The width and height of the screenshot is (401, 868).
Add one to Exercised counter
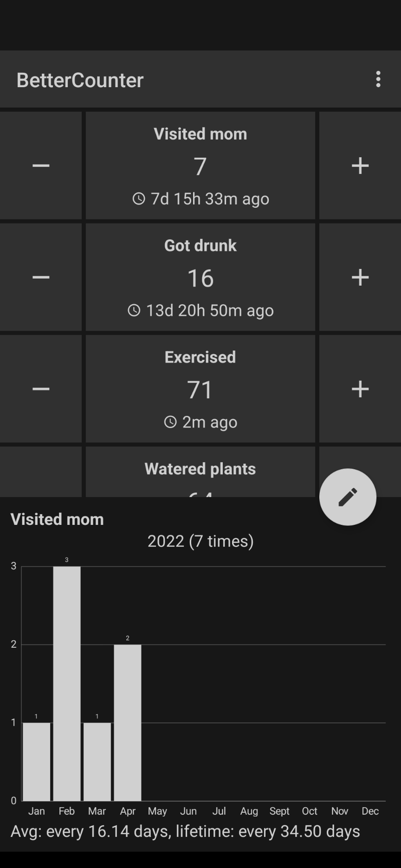point(360,389)
